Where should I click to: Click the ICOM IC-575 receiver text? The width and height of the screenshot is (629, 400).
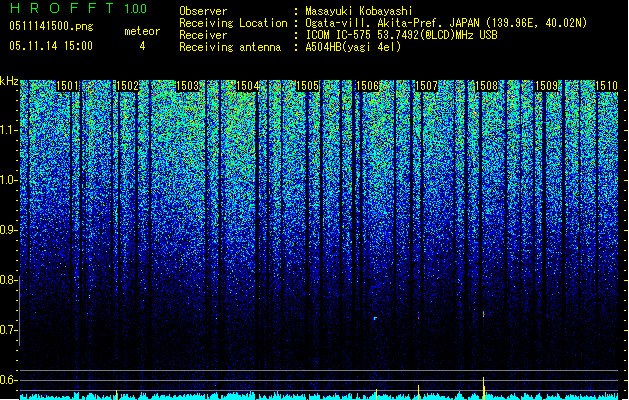pyautogui.click(x=401, y=35)
